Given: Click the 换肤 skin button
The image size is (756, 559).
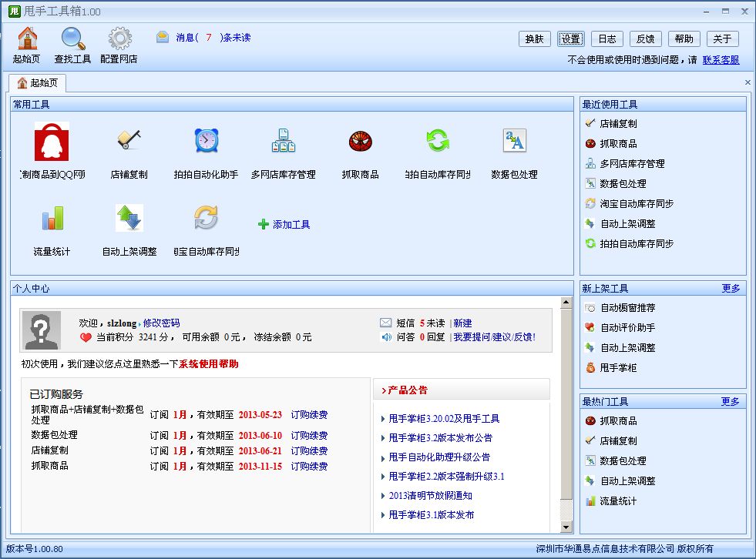Looking at the screenshot, I should (x=535, y=39).
